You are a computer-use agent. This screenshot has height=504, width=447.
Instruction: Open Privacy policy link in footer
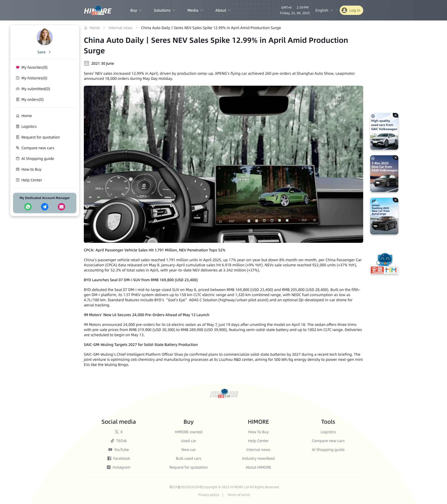[x=209, y=495]
